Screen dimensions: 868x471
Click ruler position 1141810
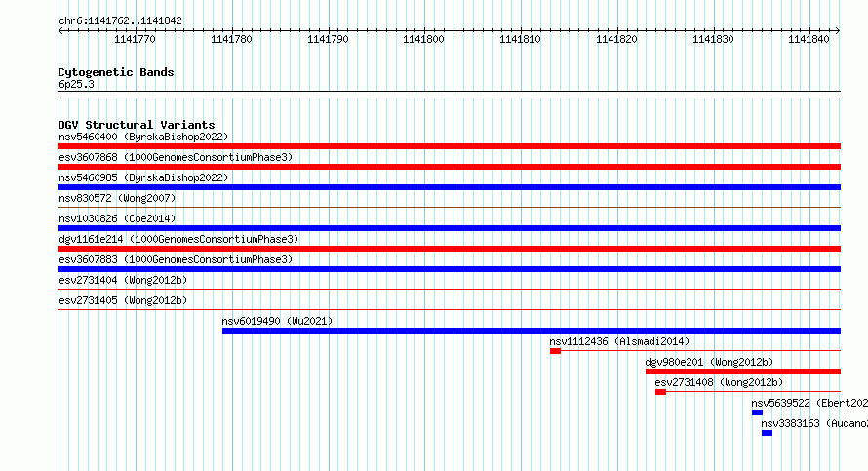(x=520, y=39)
